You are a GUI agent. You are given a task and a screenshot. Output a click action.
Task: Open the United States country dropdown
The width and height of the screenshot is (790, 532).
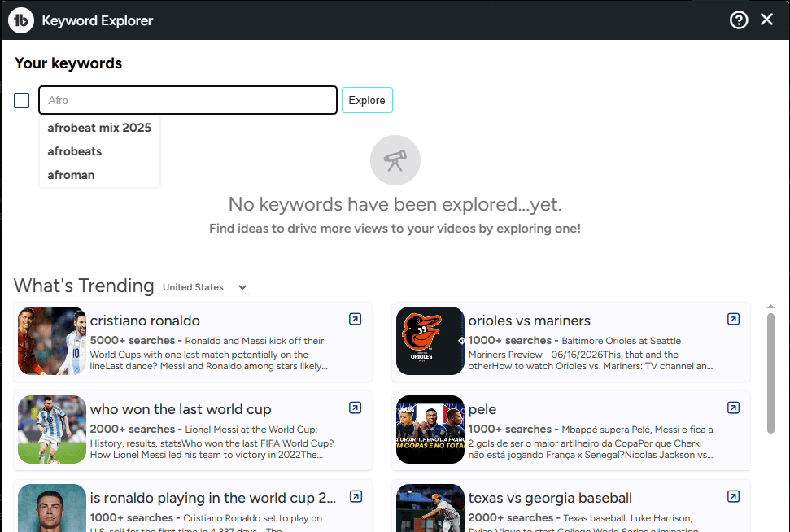click(x=204, y=287)
